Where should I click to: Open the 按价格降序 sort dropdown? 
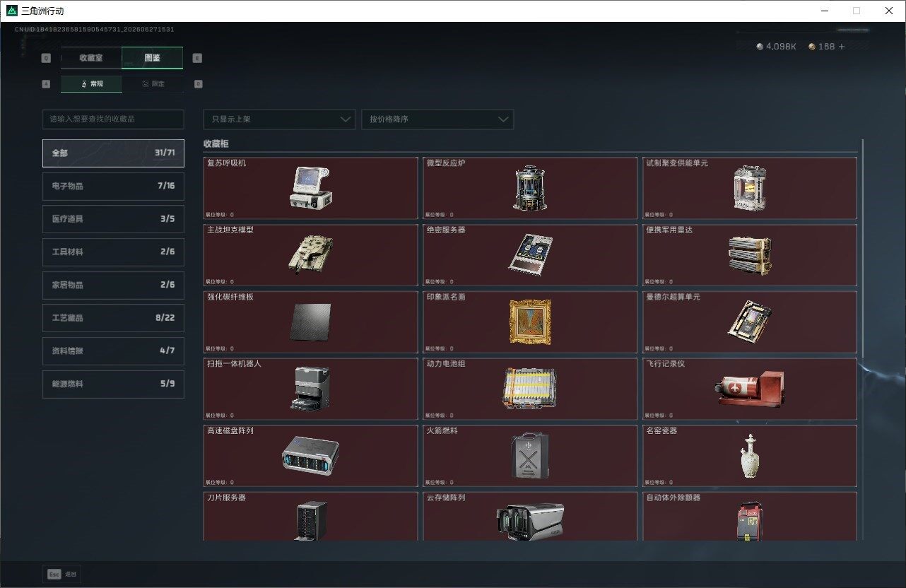tap(437, 119)
